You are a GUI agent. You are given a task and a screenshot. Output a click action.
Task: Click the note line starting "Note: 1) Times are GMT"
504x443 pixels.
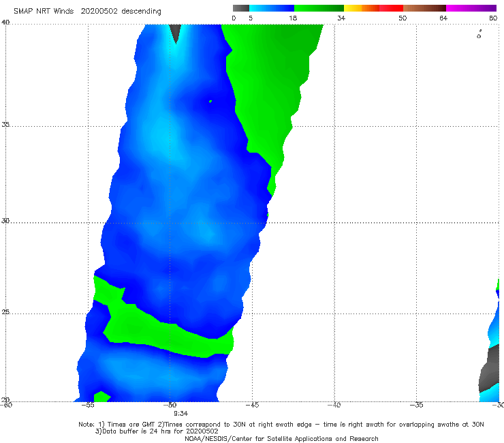281,425
